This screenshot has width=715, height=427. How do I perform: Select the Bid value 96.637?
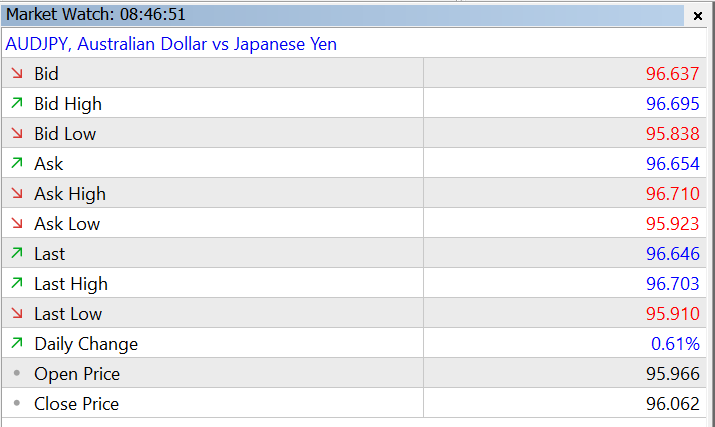click(x=672, y=74)
